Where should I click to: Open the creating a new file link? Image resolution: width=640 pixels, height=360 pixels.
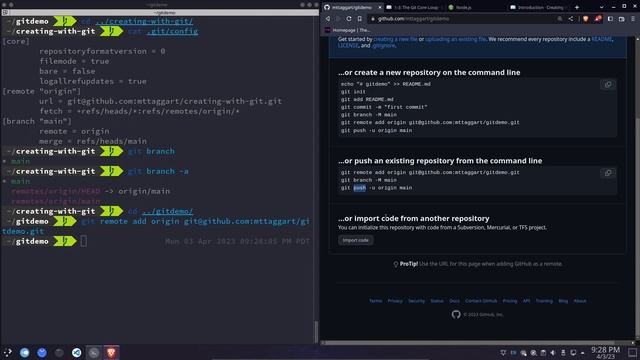coord(395,39)
